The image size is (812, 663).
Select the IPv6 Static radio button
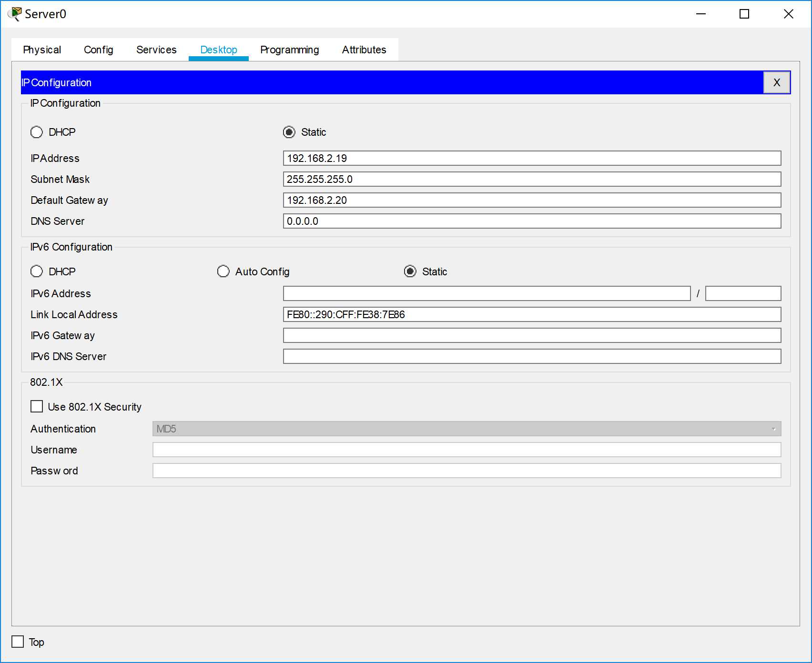click(x=410, y=271)
